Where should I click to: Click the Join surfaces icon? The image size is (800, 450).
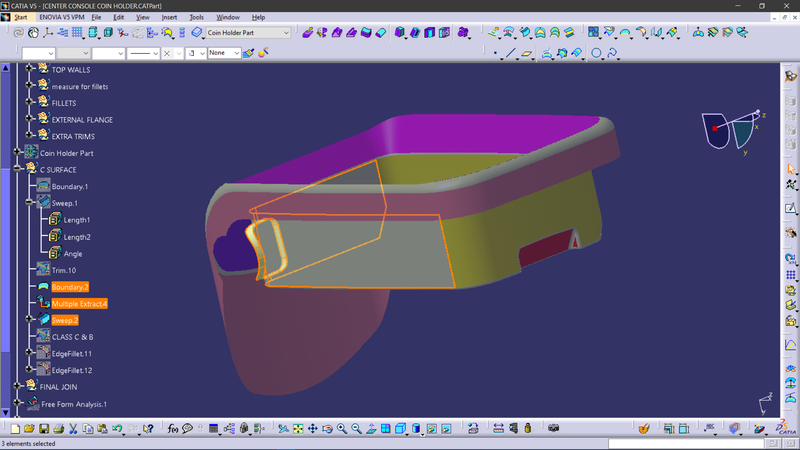click(593, 33)
